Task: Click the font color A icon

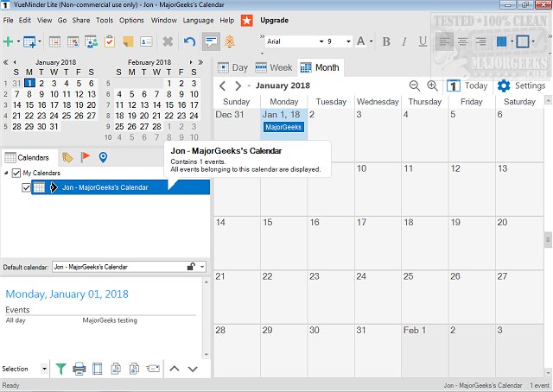Action: pyautogui.click(x=361, y=41)
